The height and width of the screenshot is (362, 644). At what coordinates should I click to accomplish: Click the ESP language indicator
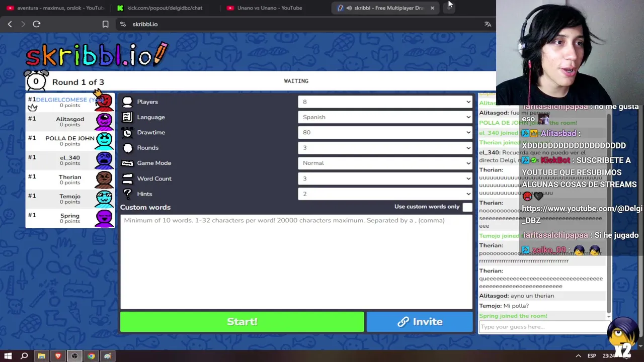pos(592,356)
